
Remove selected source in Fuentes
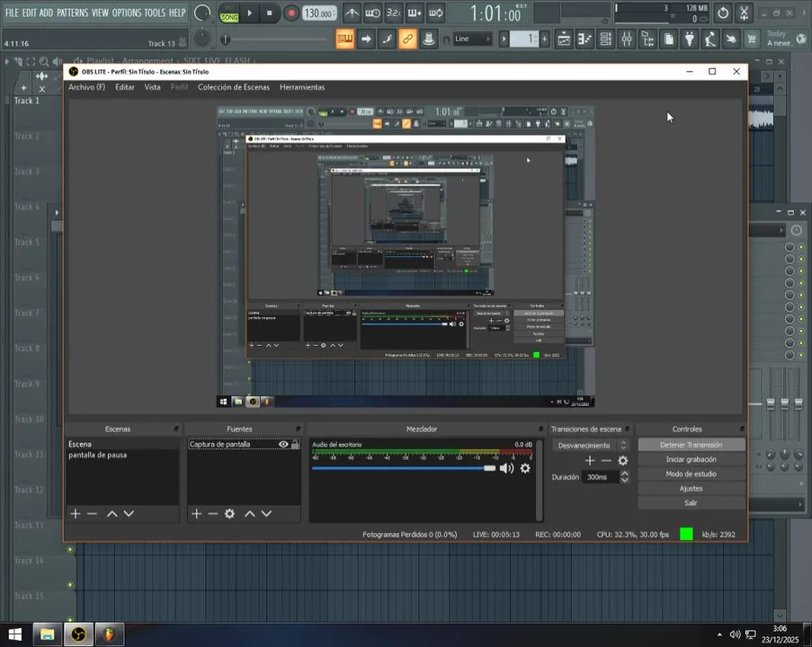[213, 513]
